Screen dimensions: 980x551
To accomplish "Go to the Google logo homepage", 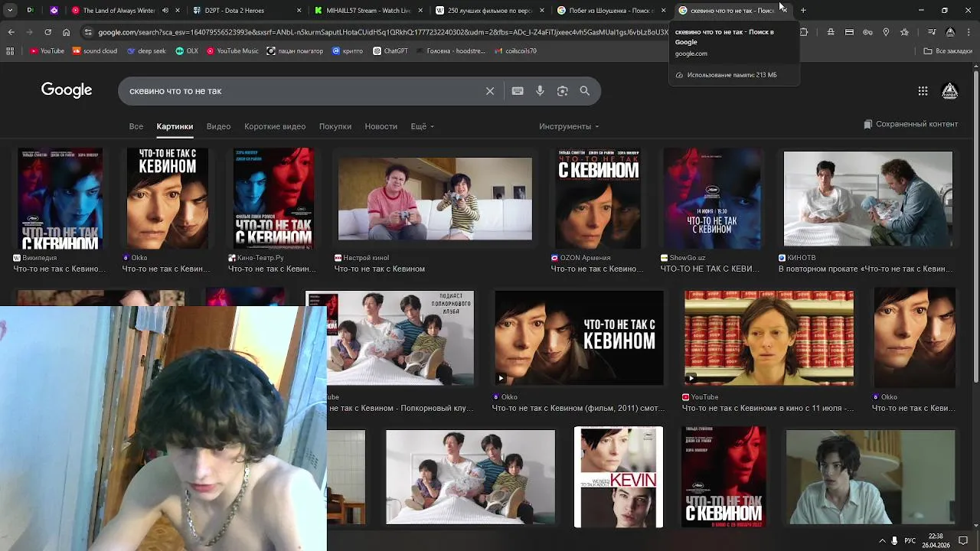I will [x=67, y=90].
